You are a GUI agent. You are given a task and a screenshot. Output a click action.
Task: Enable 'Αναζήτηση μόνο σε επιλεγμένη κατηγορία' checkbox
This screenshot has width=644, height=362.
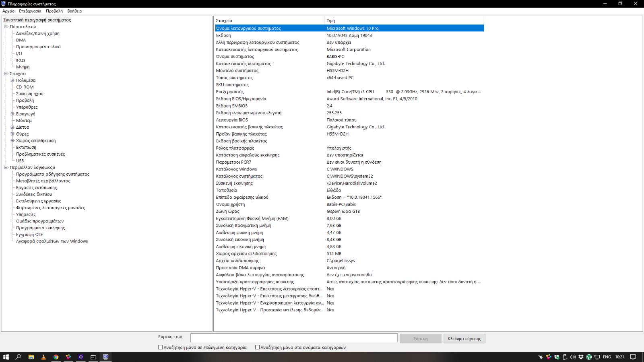(161, 347)
